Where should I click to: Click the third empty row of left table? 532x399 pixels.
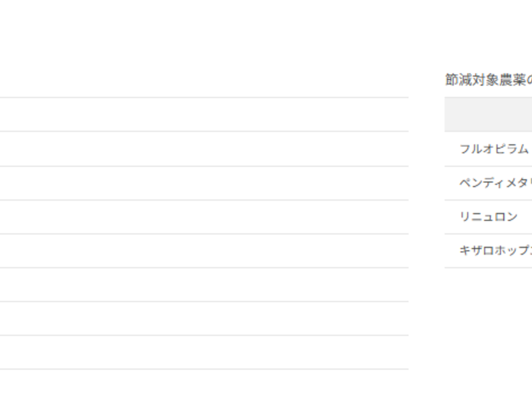click(x=203, y=183)
